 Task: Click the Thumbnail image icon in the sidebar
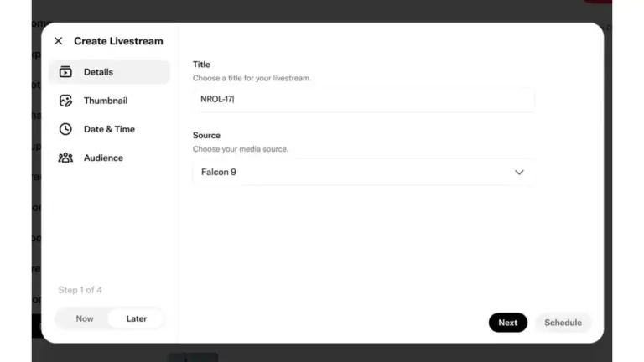[x=65, y=101]
